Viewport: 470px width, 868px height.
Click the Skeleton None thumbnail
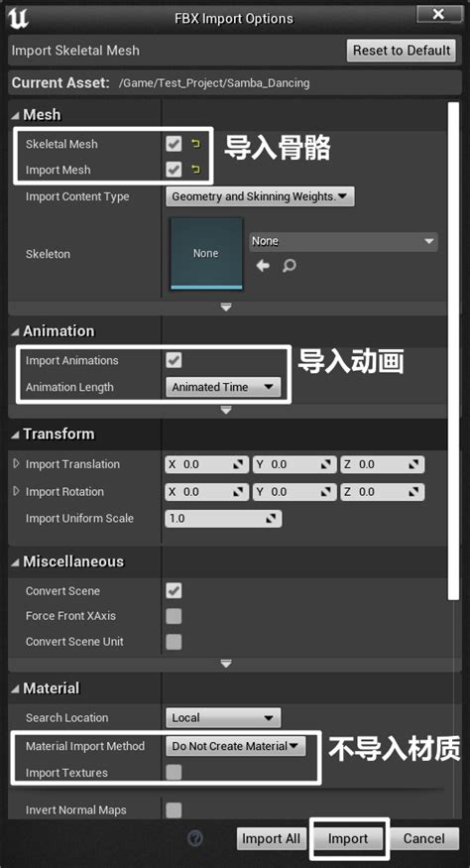point(206,254)
